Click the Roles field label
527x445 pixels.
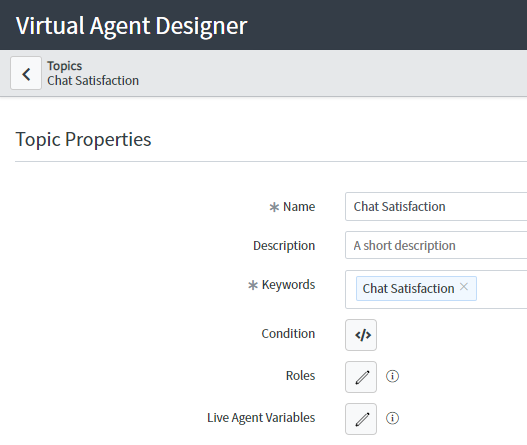click(x=300, y=376)
